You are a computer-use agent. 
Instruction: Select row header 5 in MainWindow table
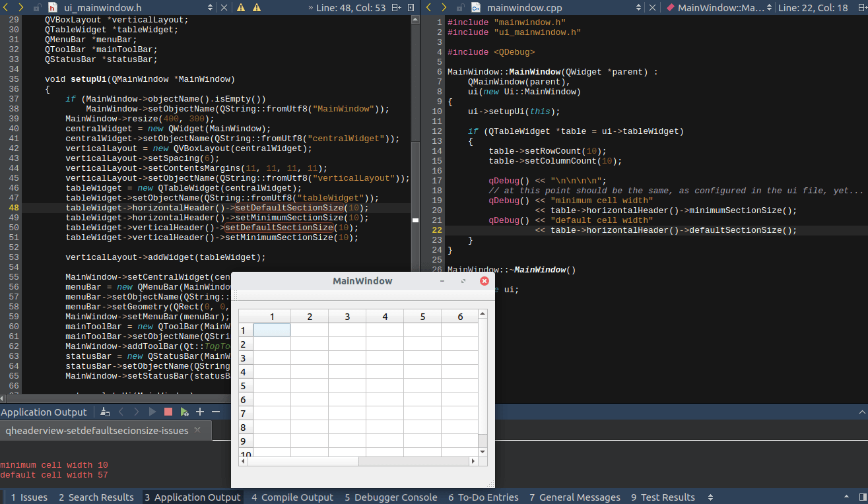coord(246,385)
